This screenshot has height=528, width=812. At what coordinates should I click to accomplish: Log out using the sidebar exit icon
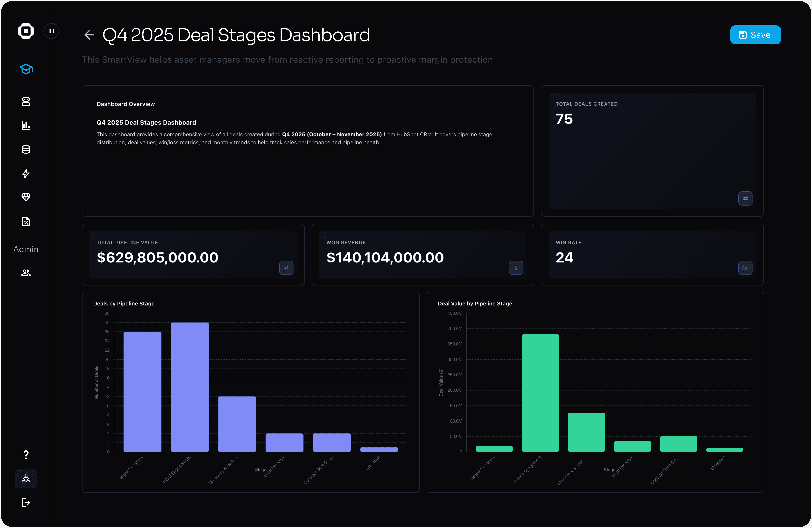tap(26, 502)
